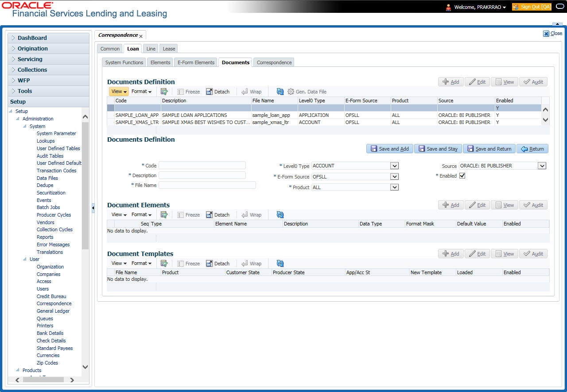Open Lookups in the System tree
Screen dimensions: 567x392
click(x=46, y=141)
